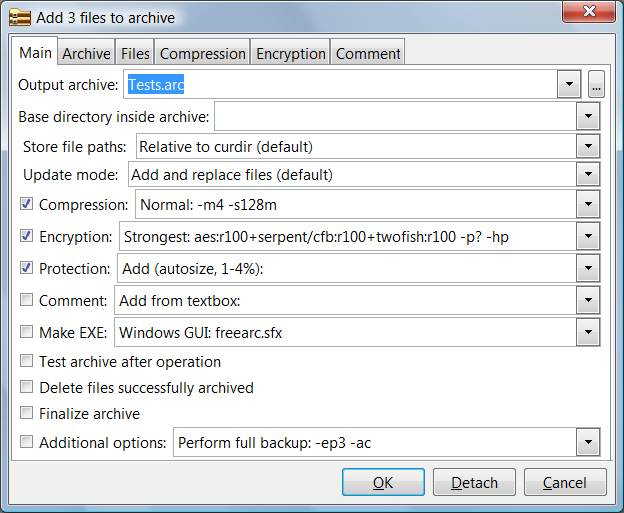Click the FreeArc icon in title bar
This screenshot has width=624, height=513.
(17, 17)
